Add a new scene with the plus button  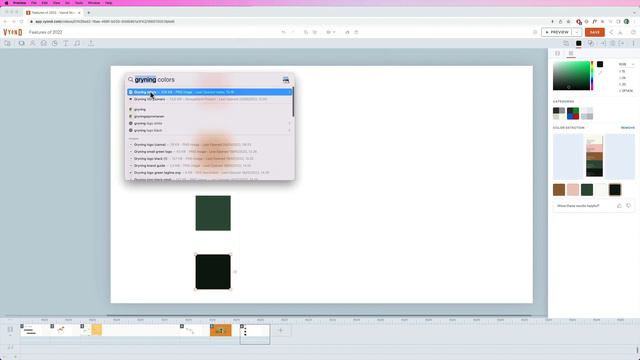[280, 330]
